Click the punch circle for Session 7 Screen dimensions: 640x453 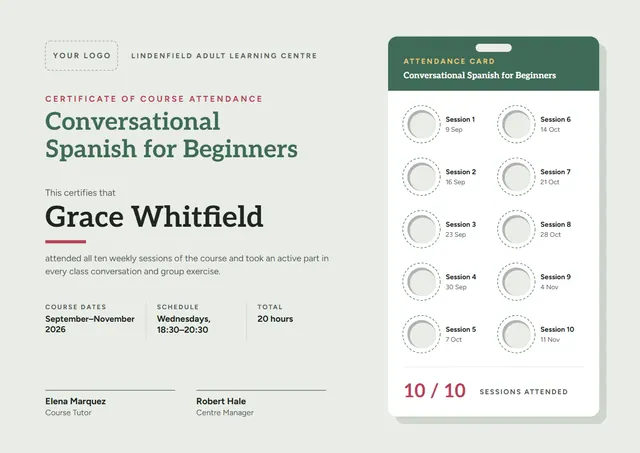coord(516,177)
